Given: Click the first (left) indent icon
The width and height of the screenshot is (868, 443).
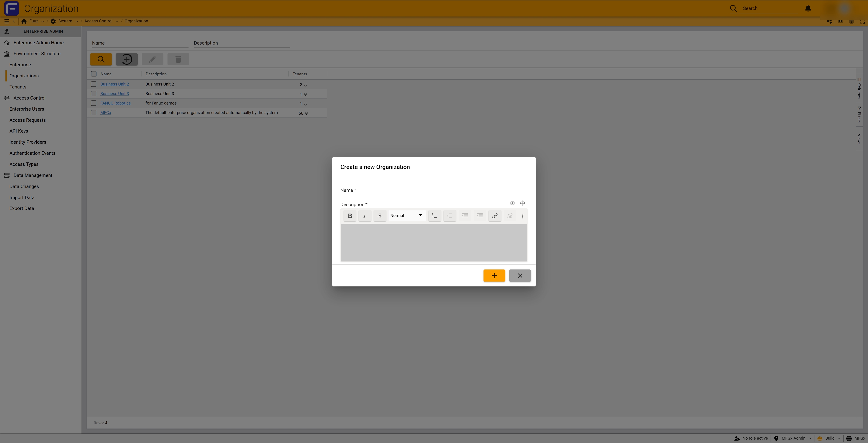Looking at the screenshot, I should [465, 216].
